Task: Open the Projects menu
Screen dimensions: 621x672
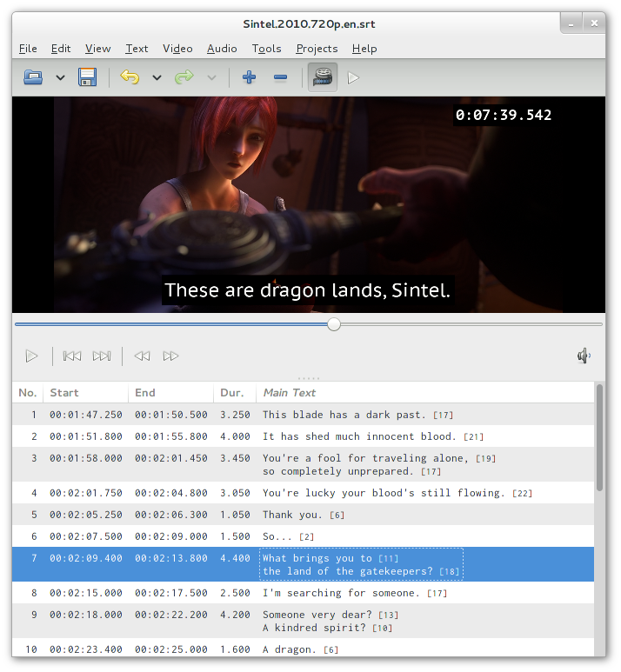Action: click(x=317, y=49)
